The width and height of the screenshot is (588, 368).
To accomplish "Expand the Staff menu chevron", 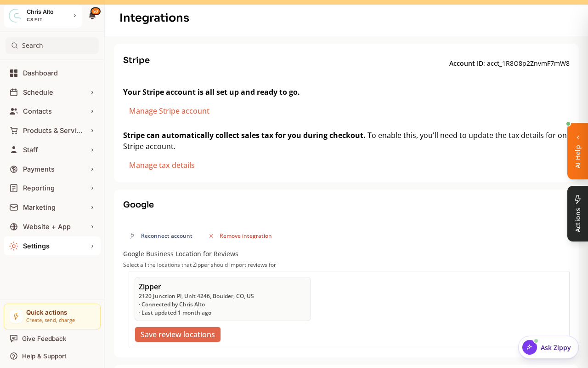I will (x=92, y=150).
